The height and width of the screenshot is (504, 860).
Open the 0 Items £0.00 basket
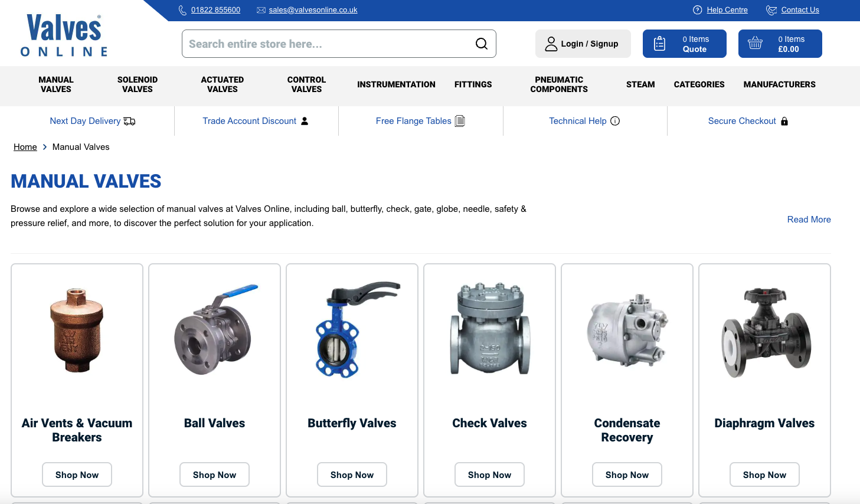[780, 44]
